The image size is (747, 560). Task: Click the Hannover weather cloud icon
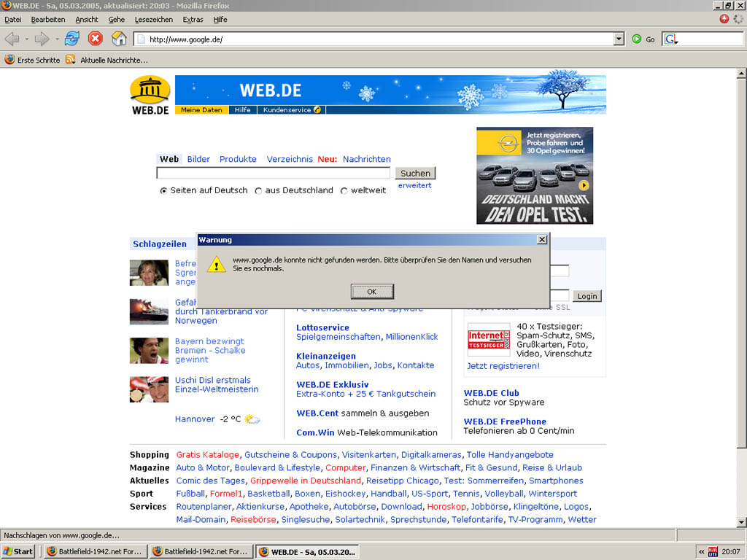pos(252,419)
